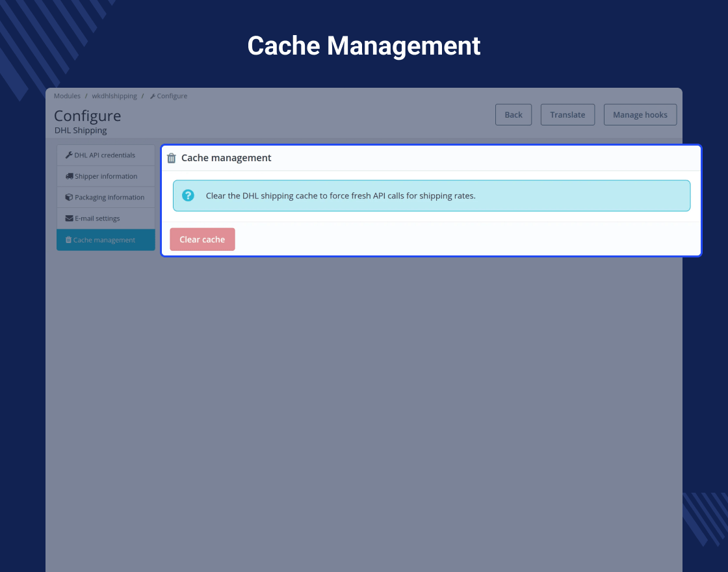Viewport: 728px width, 572px height.
Task: Click the envelope icon beside E-mail settings
Action: click(69, 218)
